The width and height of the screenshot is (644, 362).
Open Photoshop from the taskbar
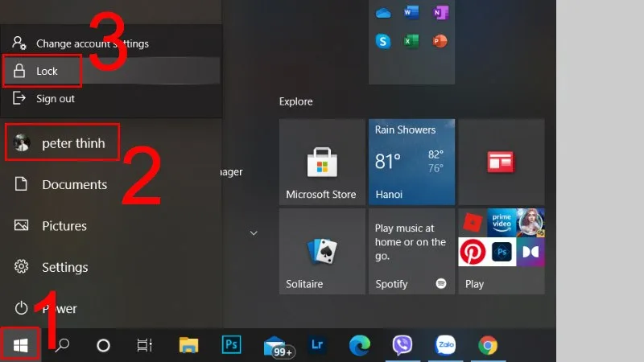coord(231,345)
